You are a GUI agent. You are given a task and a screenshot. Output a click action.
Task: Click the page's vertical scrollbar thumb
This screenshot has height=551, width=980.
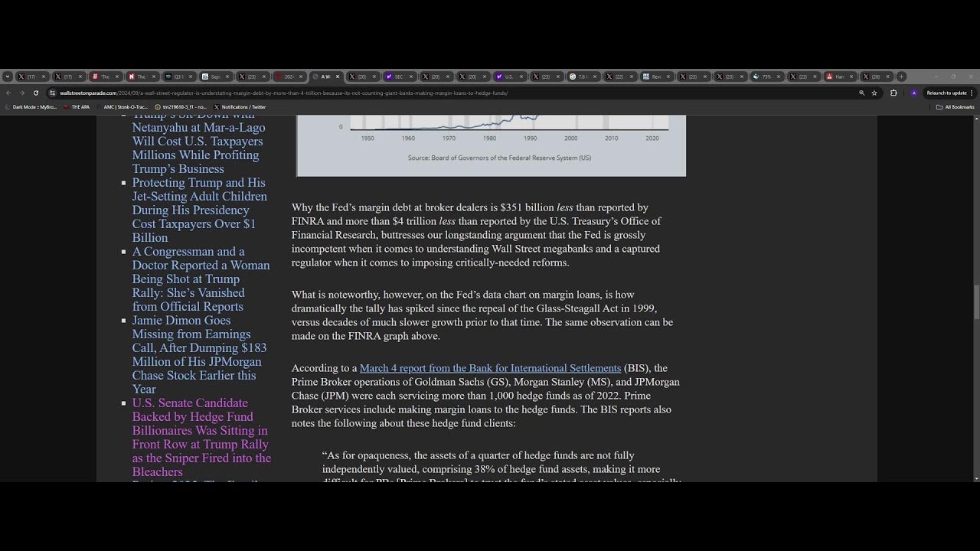pos(975,302)
